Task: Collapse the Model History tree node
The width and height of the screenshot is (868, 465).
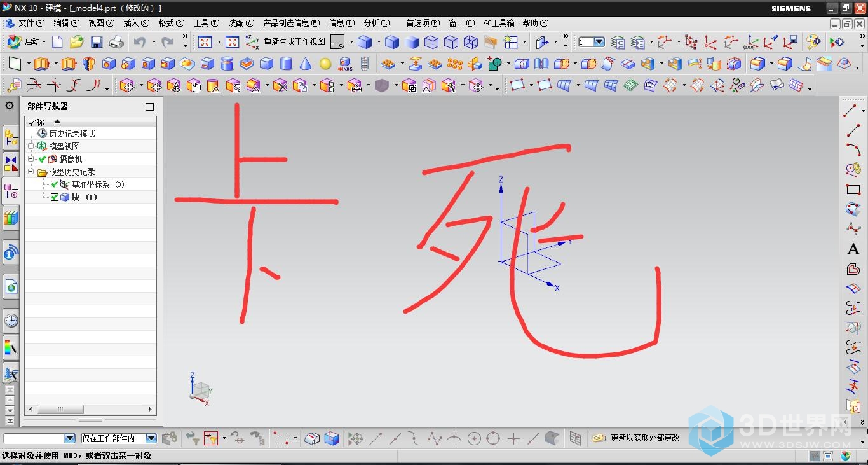Action: pyautogui.click(x=31, y=172)
